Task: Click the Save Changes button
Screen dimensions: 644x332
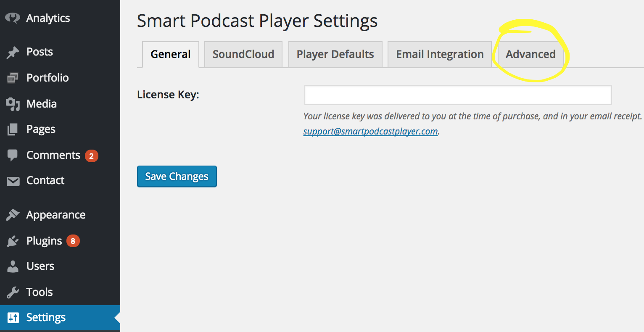Action: pyautogui.click(x=177, y=177)
